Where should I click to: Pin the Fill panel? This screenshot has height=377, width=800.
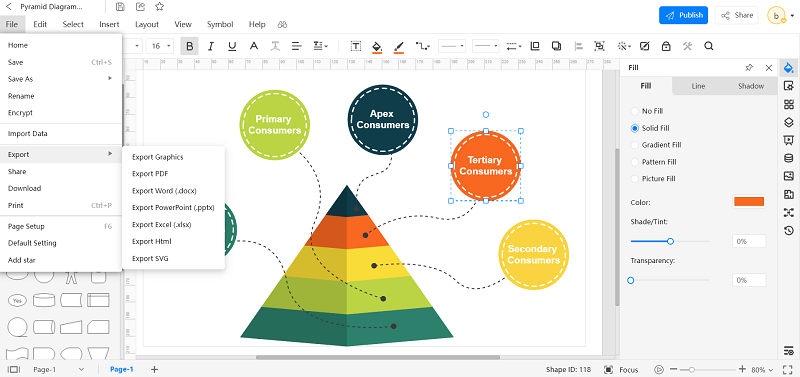click(749, 68)
